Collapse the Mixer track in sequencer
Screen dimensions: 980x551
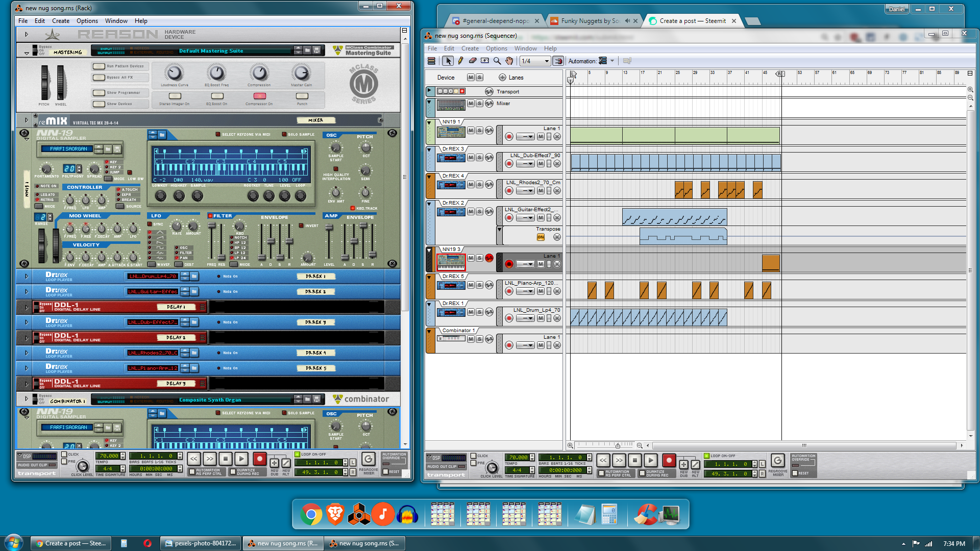pos(429,102)
